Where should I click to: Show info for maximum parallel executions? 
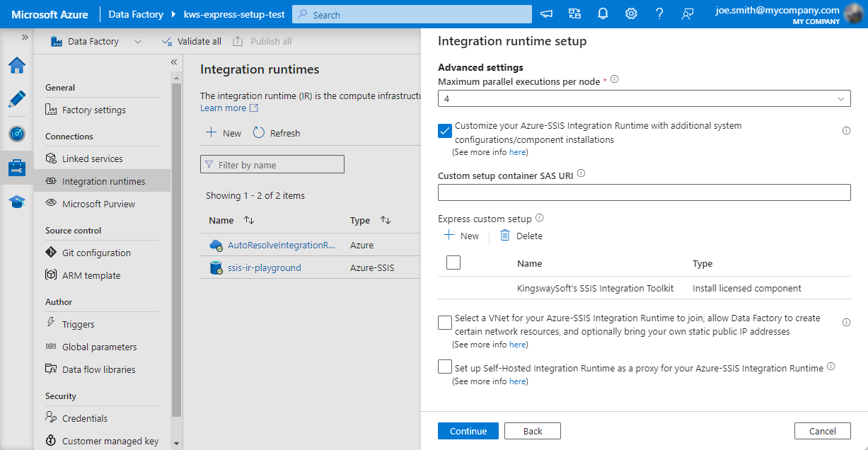pyautogui.click(x=615, y=80)
